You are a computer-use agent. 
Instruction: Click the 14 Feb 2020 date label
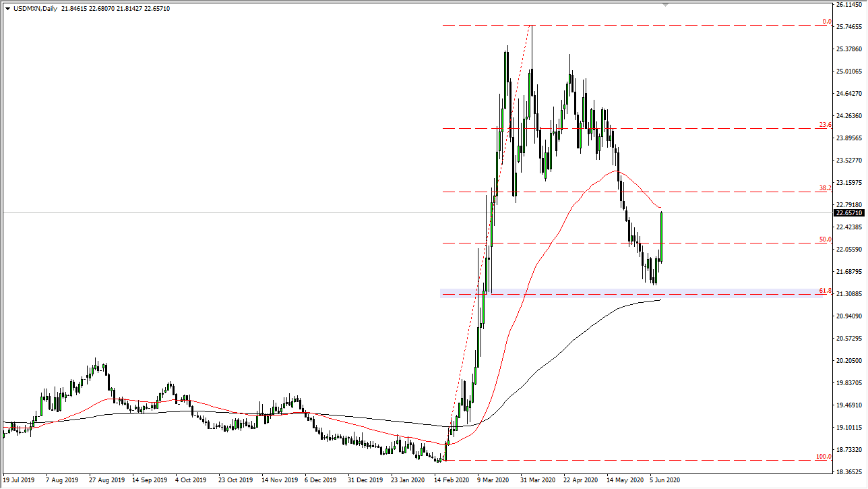(x=449, y=480)
